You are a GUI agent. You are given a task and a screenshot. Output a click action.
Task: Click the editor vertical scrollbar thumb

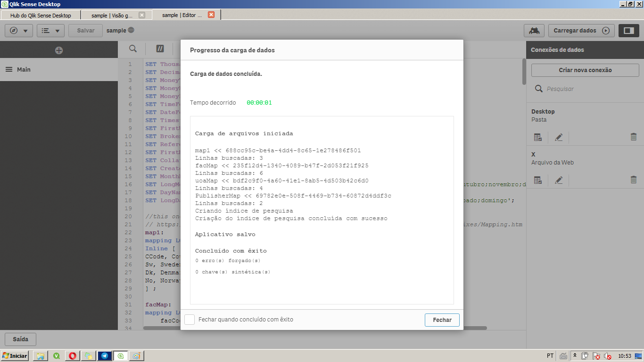click(523, 72)
